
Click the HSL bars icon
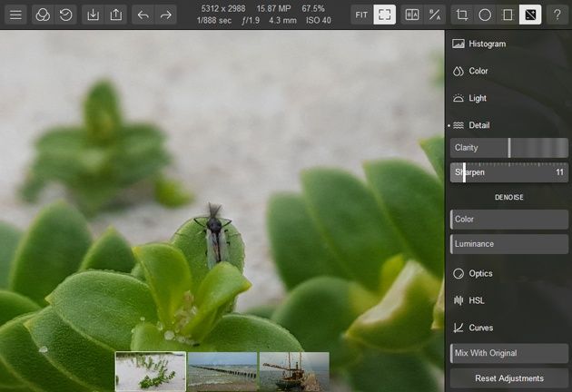point(459,300)
